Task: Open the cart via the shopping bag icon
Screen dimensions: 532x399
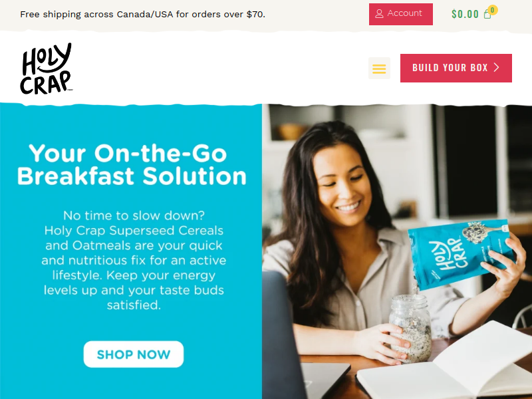Action: click(487, 15)
